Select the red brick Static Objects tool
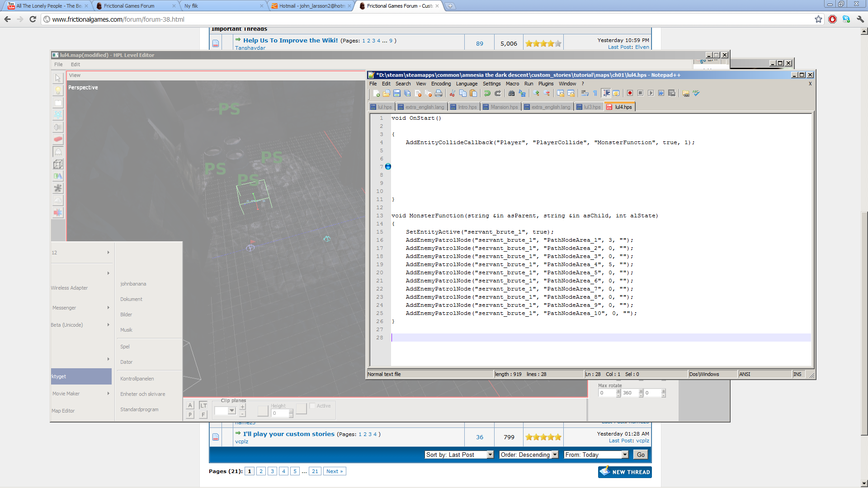Image resolution: width=868 pixels, height=488 pixels. 58,139
